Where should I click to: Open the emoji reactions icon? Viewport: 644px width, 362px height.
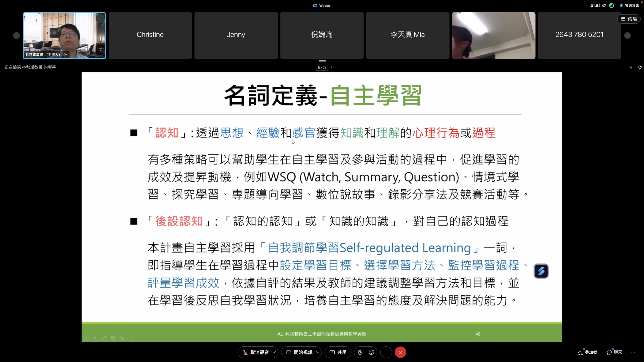371,352
